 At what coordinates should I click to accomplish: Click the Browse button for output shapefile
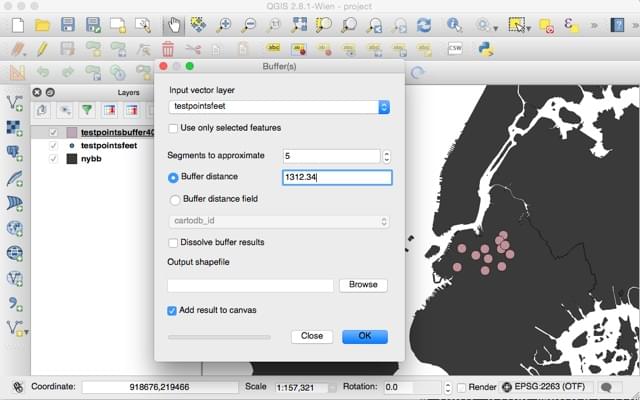tap(363, 285)
